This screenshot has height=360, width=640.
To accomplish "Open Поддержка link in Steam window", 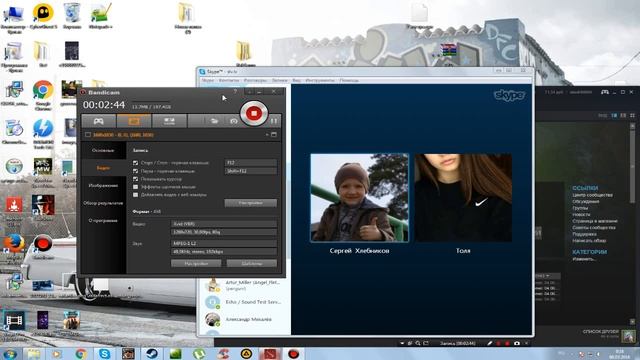I will point(584,234).
